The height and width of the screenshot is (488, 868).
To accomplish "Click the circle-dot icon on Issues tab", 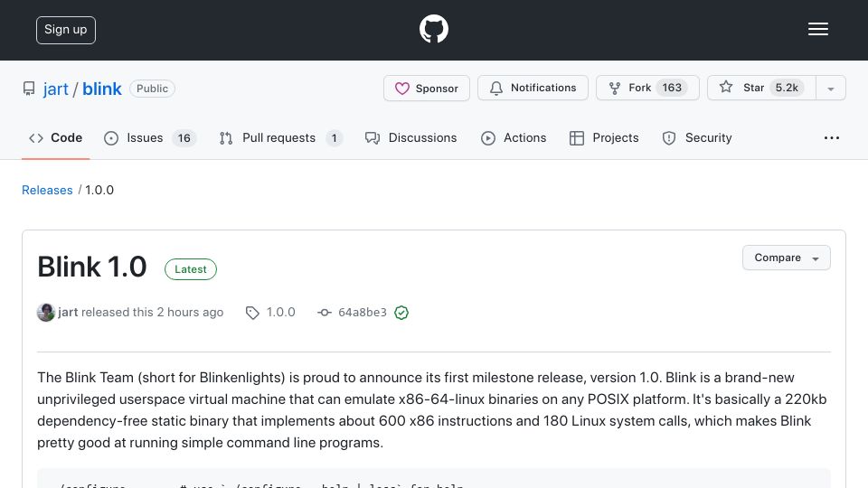I will (x=111, y=138).
